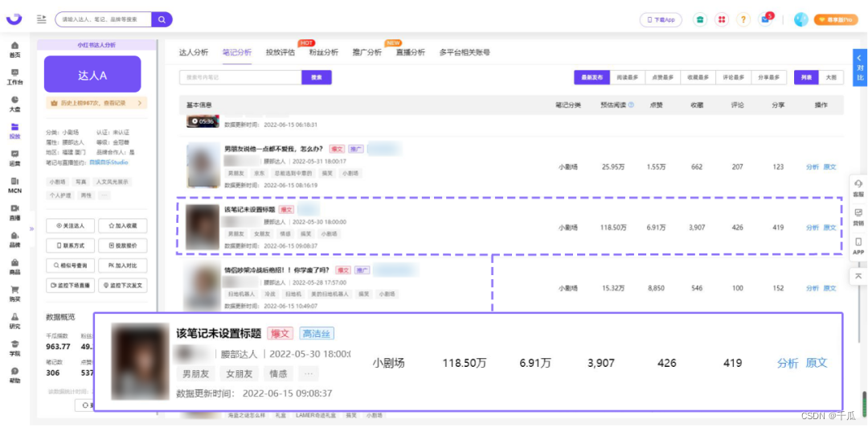
Task: Switch to 投放评估 tab
Action: (280, 52)
